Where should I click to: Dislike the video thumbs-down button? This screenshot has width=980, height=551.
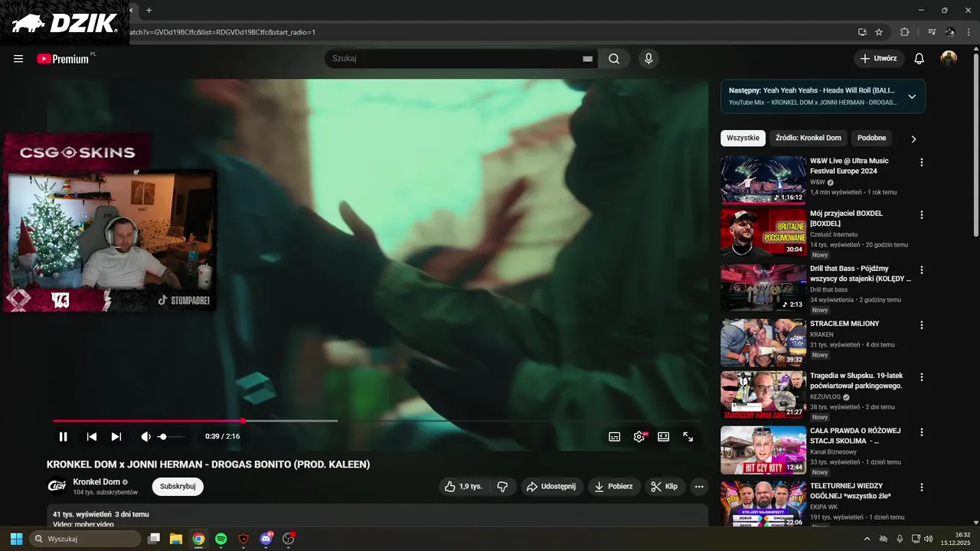point(503,487)
